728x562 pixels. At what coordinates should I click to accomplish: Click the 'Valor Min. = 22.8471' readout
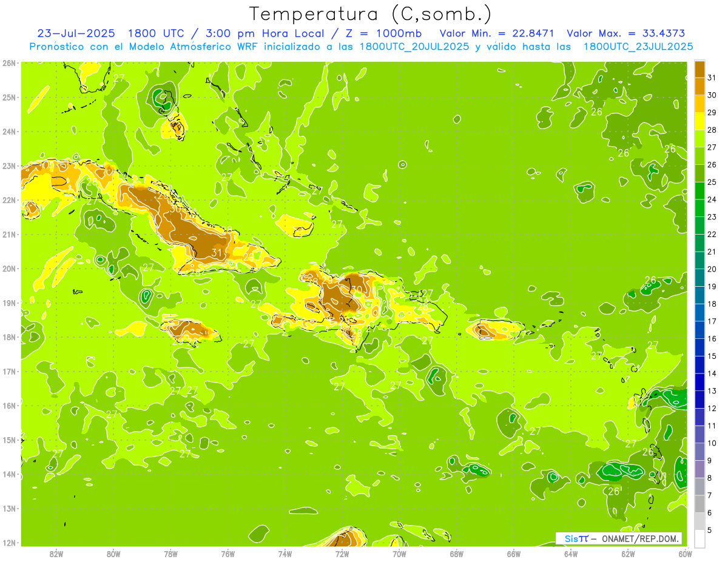pos(496,33)
